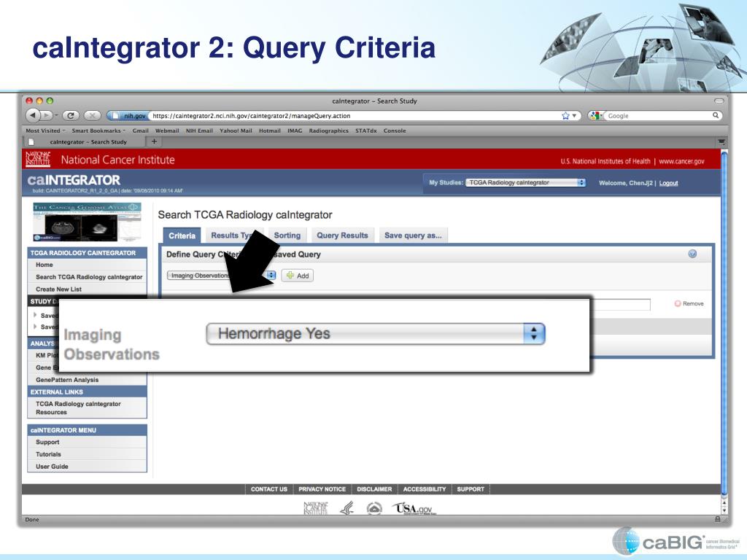Viewport: 747px width, 560px height.
Task: Open the bookmark star dropdown arrow
Action: tap(574, 116)
